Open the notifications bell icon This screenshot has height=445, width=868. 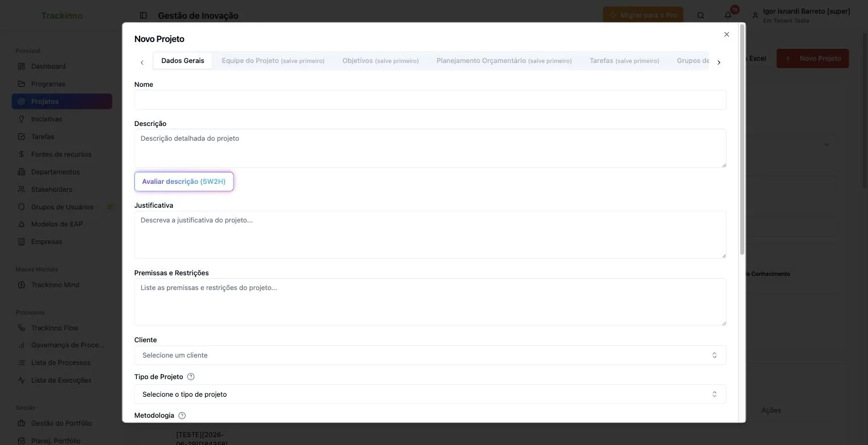pos(728,15)
